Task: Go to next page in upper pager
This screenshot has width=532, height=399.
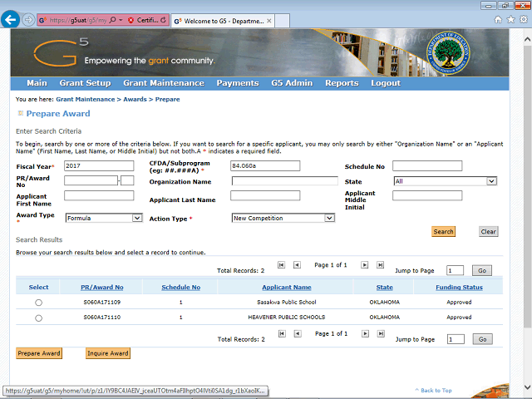Action: click(364, 265)
